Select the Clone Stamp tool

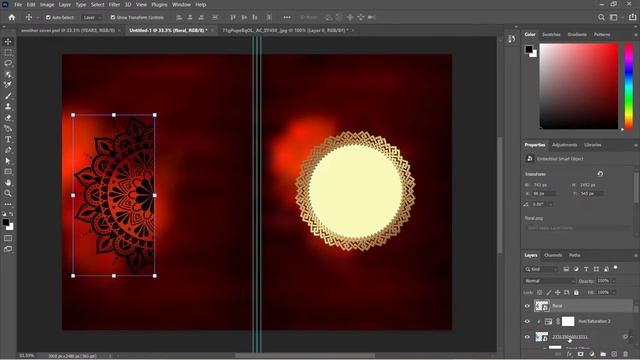point(8,107)
